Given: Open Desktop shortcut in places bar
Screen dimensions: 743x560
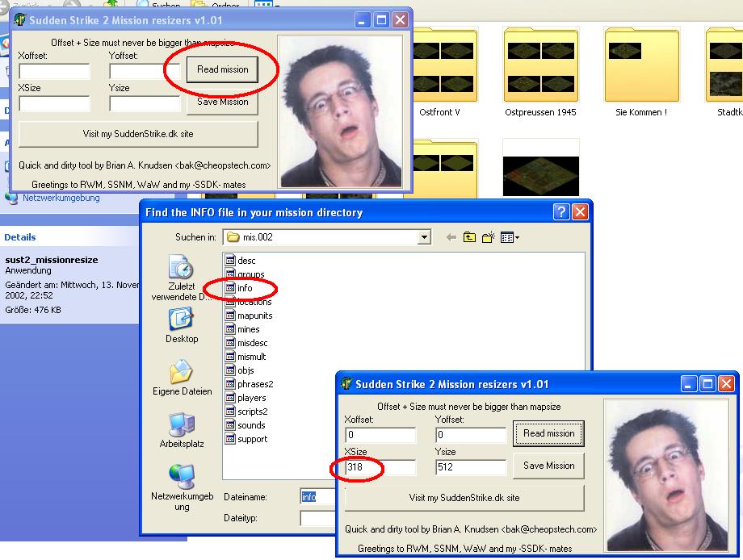Looking at the screenshot, I should [x=182, y=326].
